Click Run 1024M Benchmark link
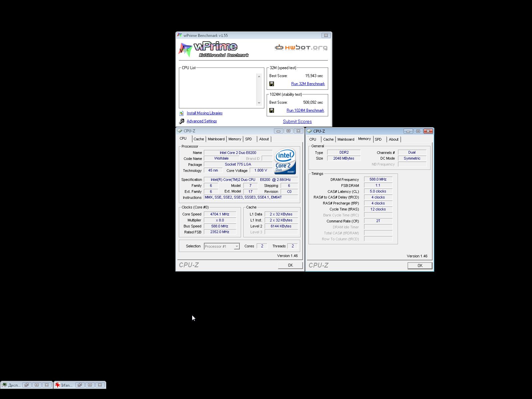This screenshot has width=532, height=399. coord(305,110)
